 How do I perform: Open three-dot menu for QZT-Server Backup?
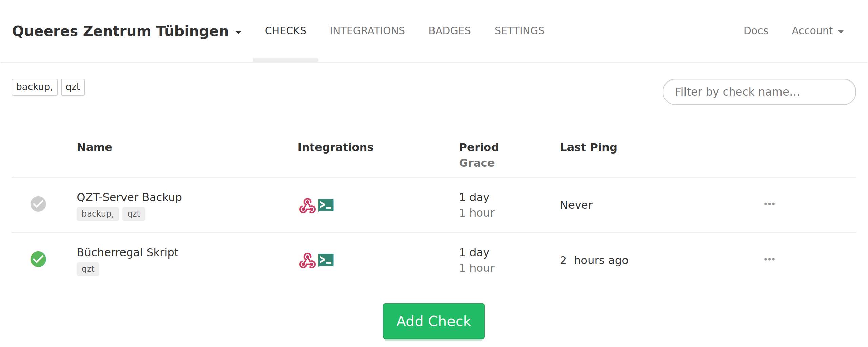(x=769, y=204)
